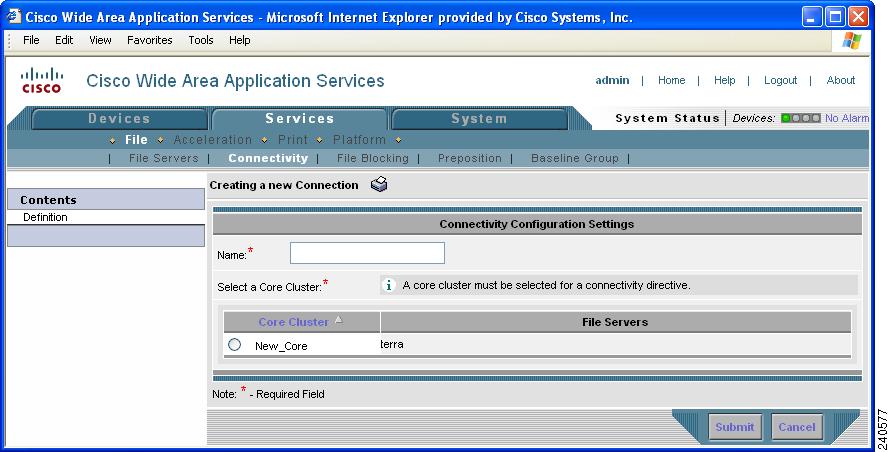This screenshot has width=890, height=452.
Task: Open the View menu
Action: (x=100, y=40)
